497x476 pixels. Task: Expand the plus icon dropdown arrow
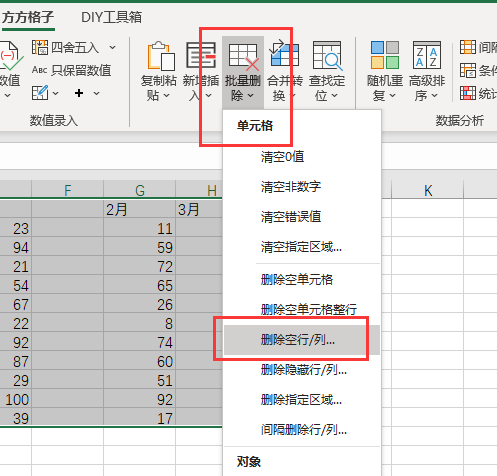(97, 93)
